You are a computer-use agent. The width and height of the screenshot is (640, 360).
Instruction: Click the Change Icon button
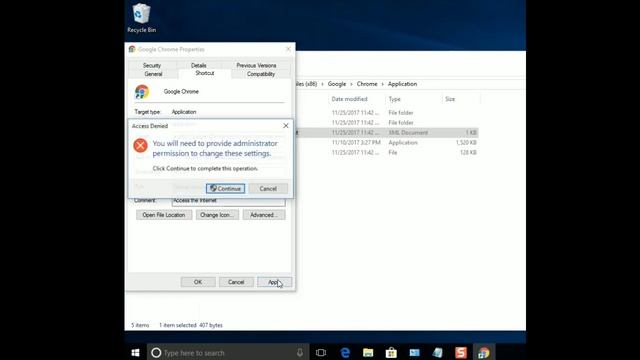(217, 215)
